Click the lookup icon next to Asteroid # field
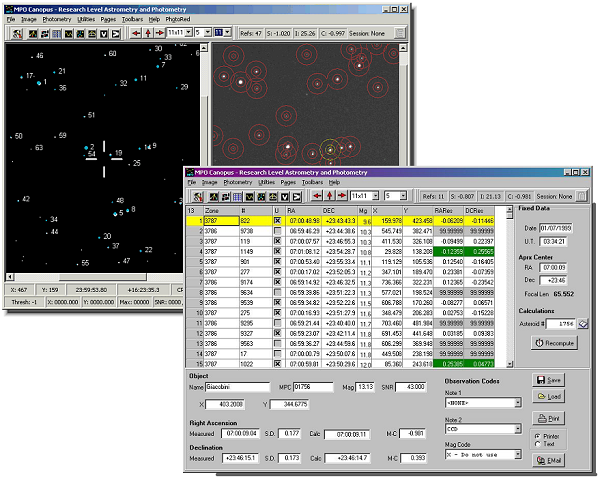 (x=583, y=324)
